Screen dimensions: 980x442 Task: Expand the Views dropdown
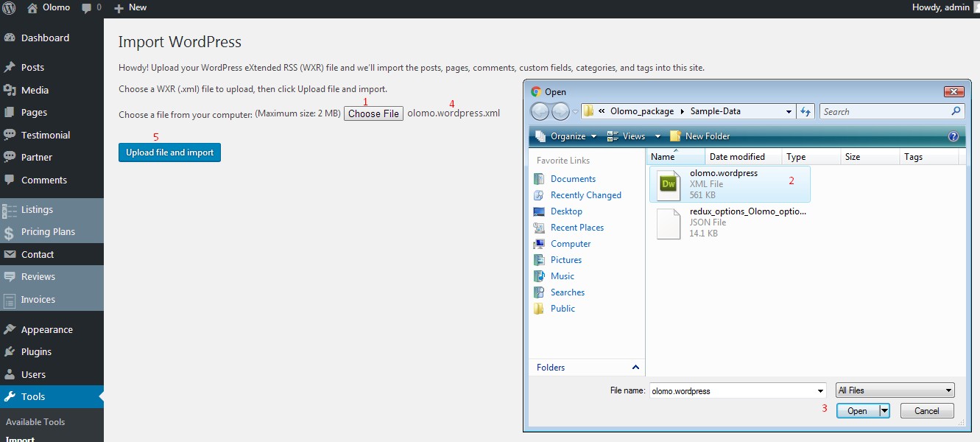pos(627,136)
